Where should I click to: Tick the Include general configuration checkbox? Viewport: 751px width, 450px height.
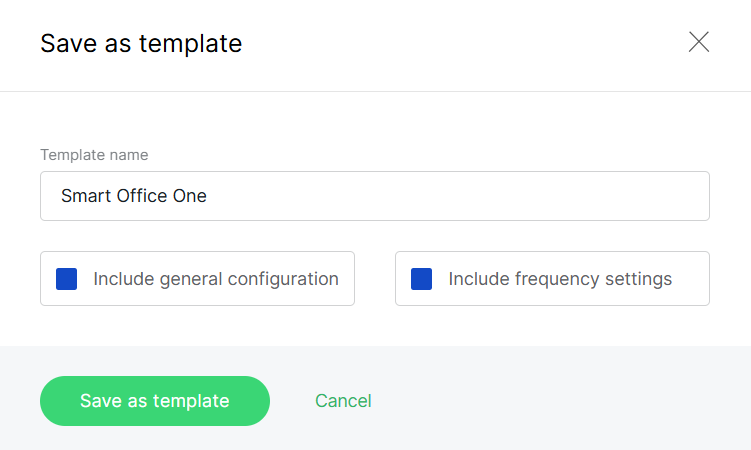coord(67,279)
